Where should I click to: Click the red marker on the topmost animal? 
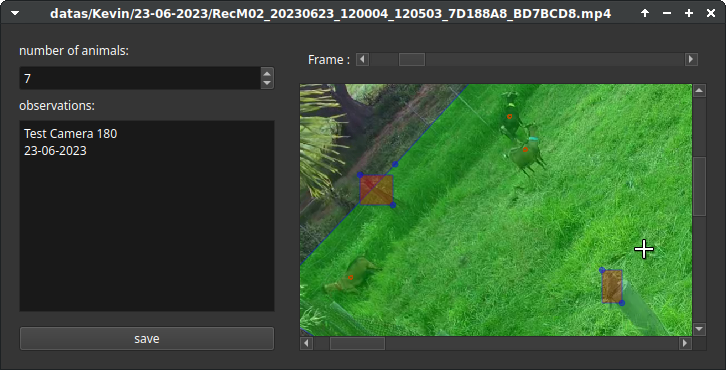tap(509, 117)
